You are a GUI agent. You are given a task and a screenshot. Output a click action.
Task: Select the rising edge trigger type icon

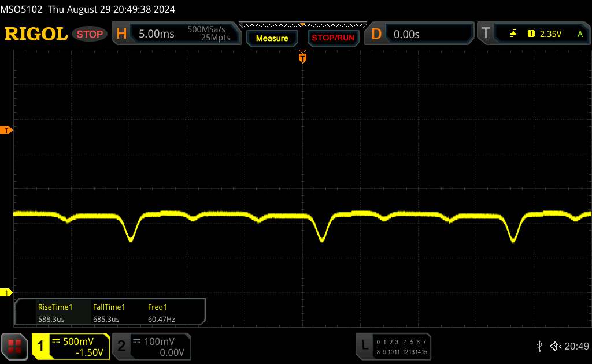(513, 34)
